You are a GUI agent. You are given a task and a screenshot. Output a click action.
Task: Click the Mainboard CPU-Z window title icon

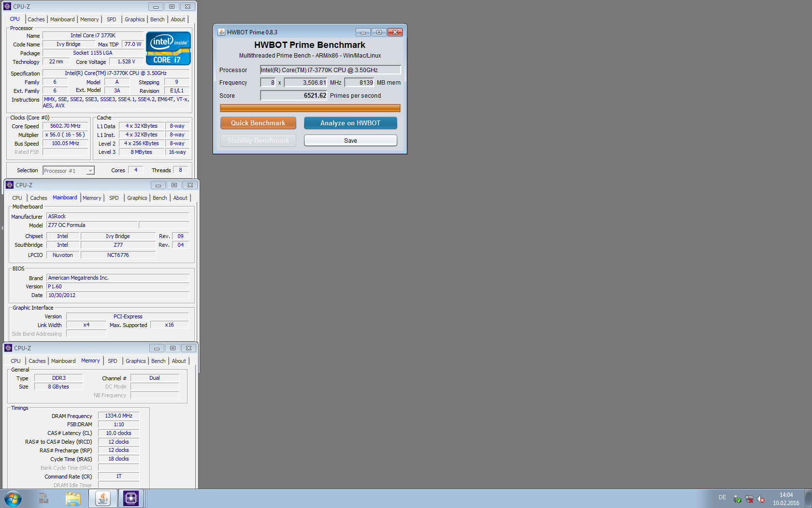coord(10,185)
